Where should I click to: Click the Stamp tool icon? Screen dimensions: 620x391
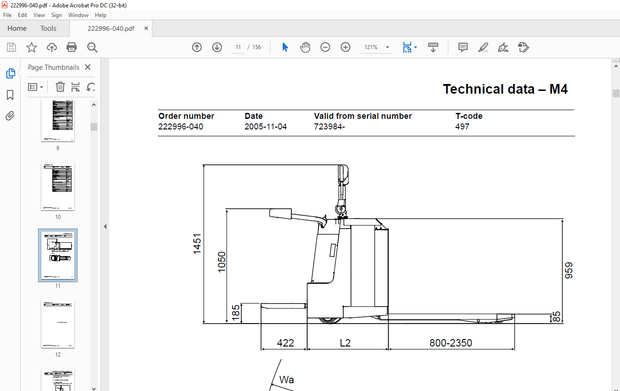pyautogui.click(x=523, y=47)
